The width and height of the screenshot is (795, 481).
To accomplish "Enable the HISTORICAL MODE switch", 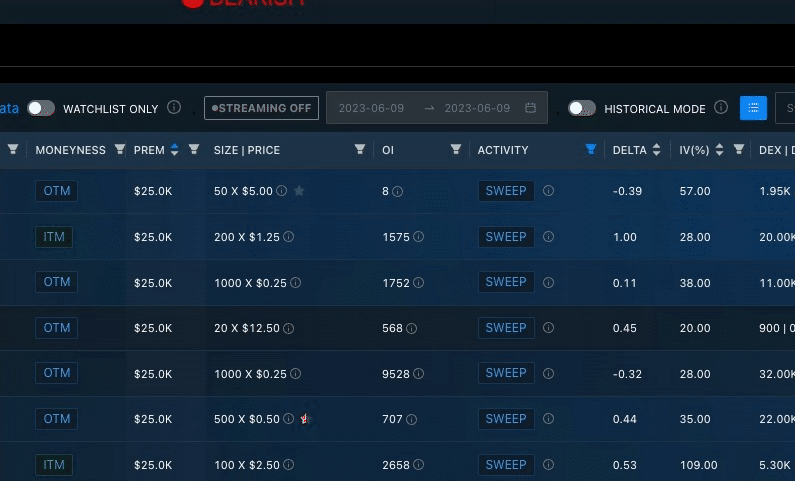I will point(582,108).
